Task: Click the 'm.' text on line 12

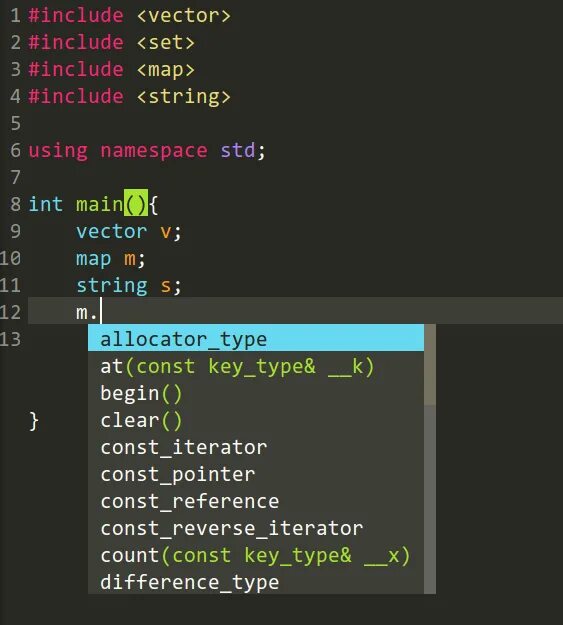Action: coord(87,312)
